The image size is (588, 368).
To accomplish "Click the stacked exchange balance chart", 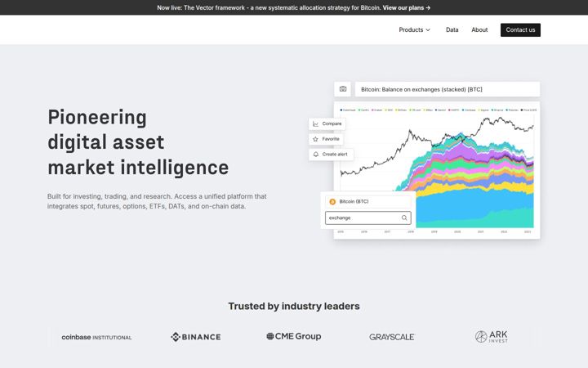I will pos(437,170).
